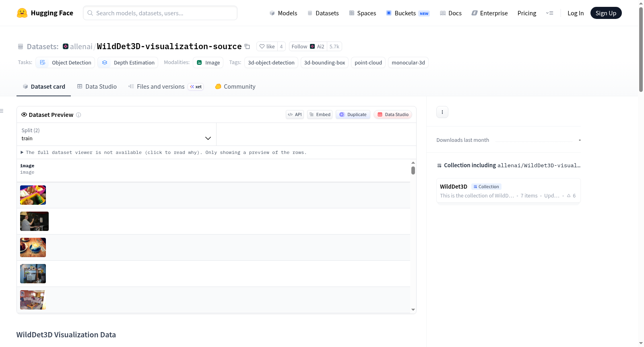Copy the dataset name with the copy icon
Viewport: 644px width, 347px height.
[x=247, y=47]
